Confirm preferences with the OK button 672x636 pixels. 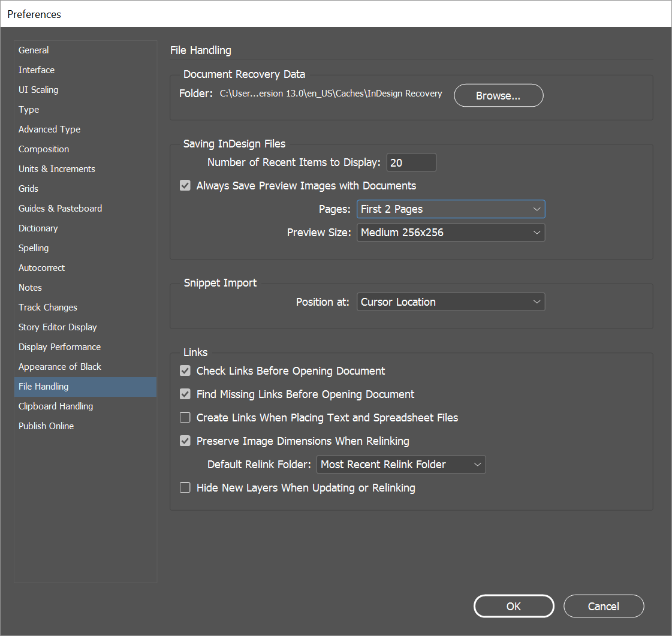(514, 606)
